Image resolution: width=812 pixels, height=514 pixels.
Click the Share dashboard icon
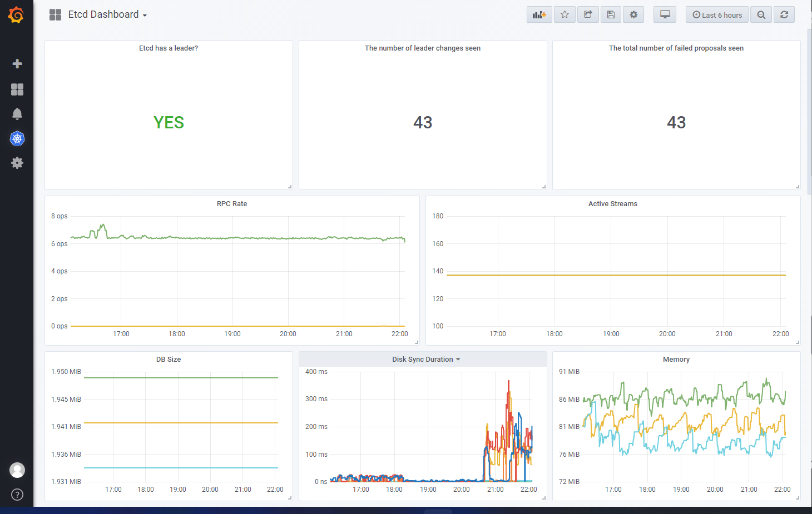pyautogui.click(x=588, y=15)
